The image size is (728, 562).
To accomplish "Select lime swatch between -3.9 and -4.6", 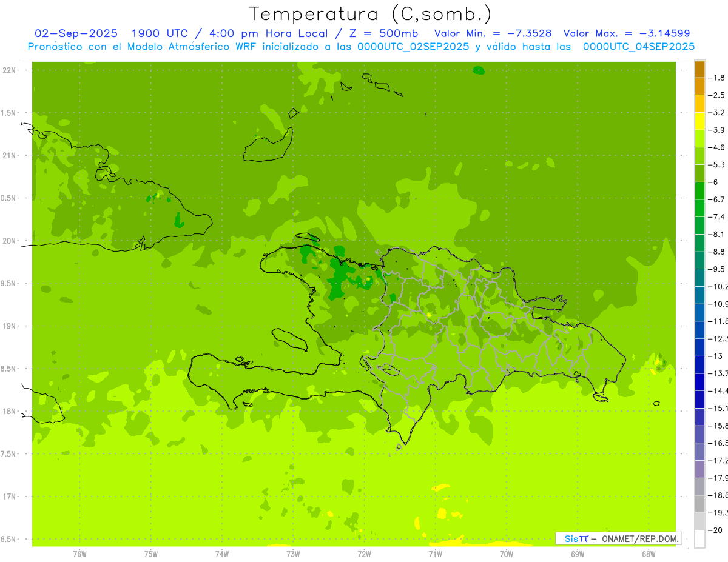I will 699,139.
